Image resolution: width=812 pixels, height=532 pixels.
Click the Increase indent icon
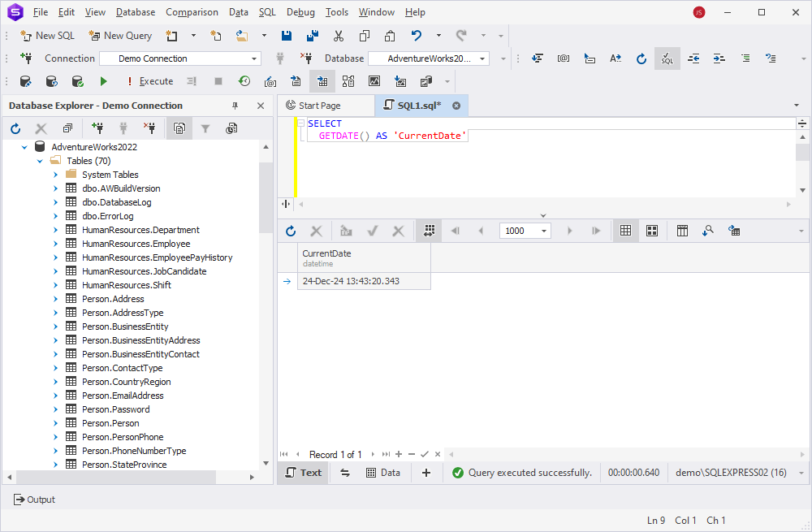pyautogui.click(x=719, y=58)
